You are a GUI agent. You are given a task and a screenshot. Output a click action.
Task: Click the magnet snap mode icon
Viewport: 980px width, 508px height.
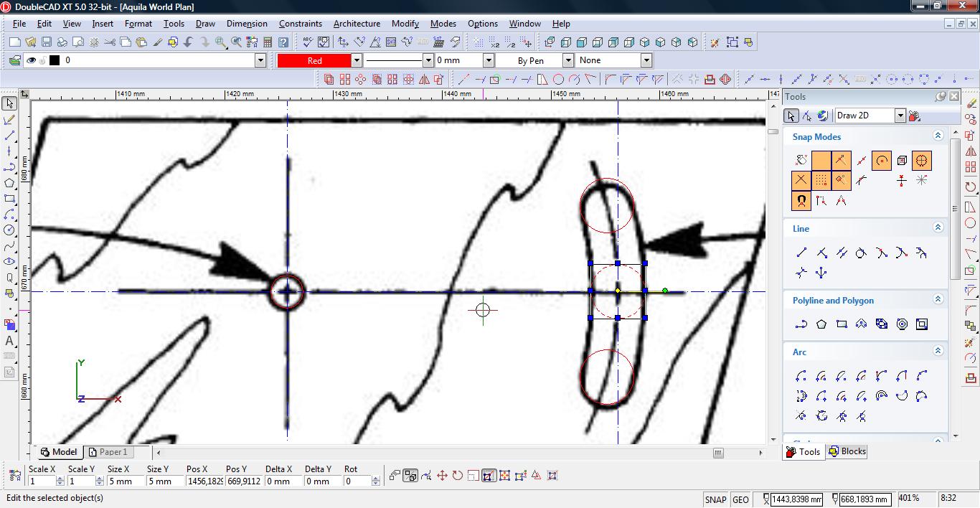[x=801, y=201]
